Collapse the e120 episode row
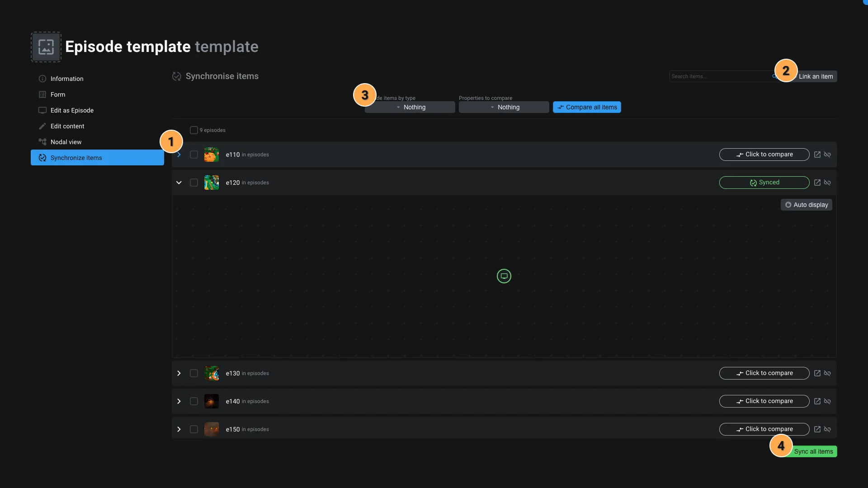This screenshot has width=868, height=488. [x=179, y=183]
